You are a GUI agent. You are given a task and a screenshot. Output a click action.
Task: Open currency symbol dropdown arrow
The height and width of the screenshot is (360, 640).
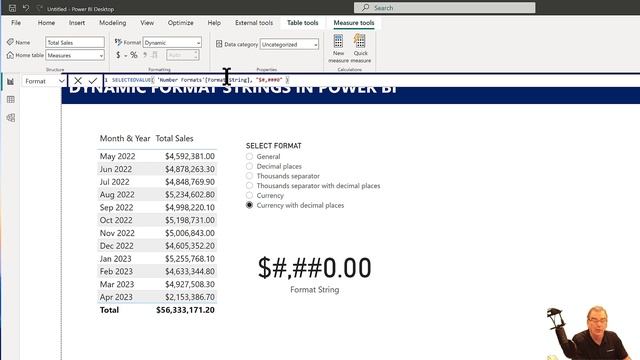[126, 56]
